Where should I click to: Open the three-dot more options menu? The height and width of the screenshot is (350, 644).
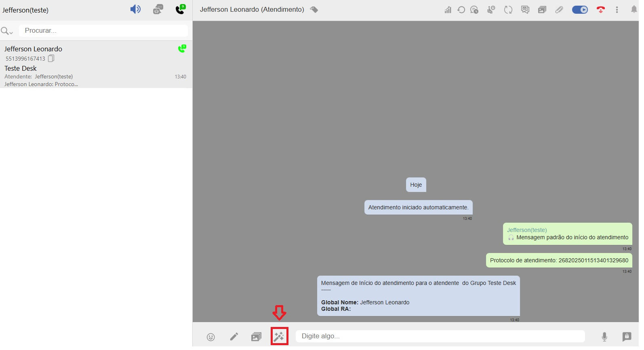[x=617, y=10]
